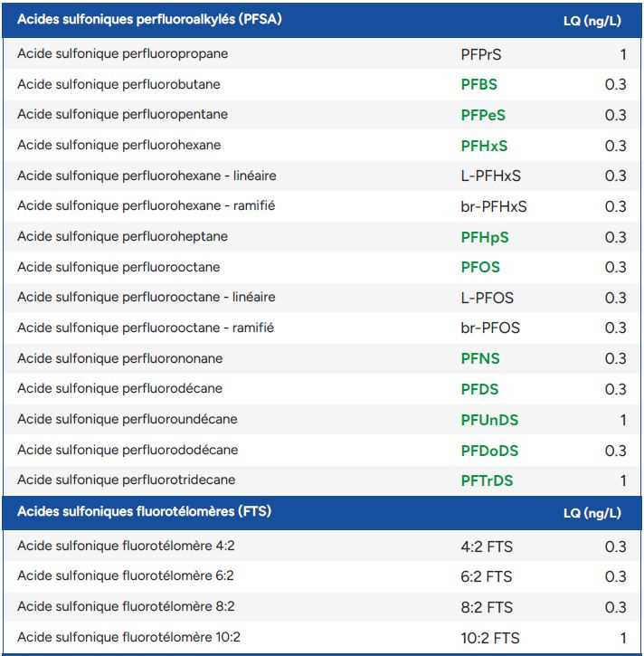Viewport: 644px width, 656px height.
Task: Click LQ value 1 in PFTrDS row
Action: coord(623,480)
